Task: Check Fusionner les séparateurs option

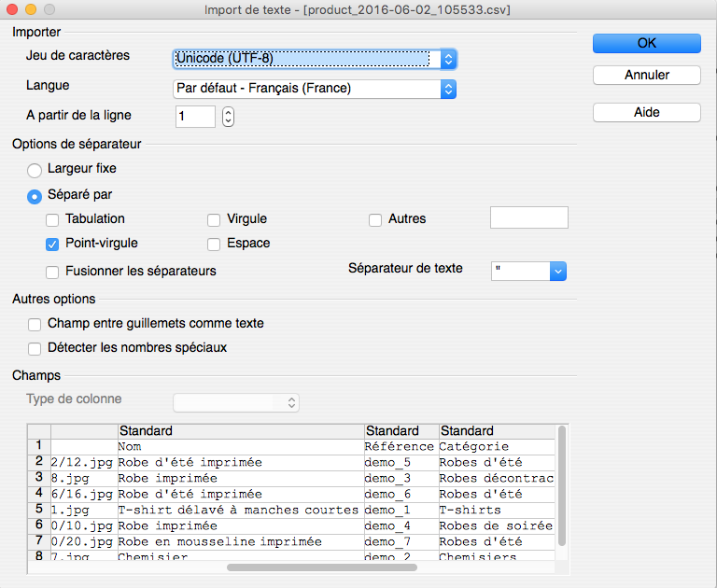Action: coord(52,272)
